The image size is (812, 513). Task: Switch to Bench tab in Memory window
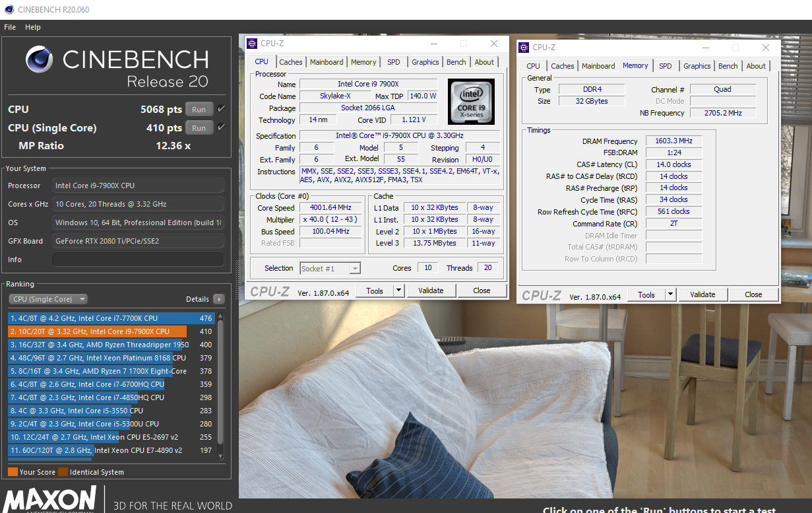pyautogui.click(x=728, y=66)
